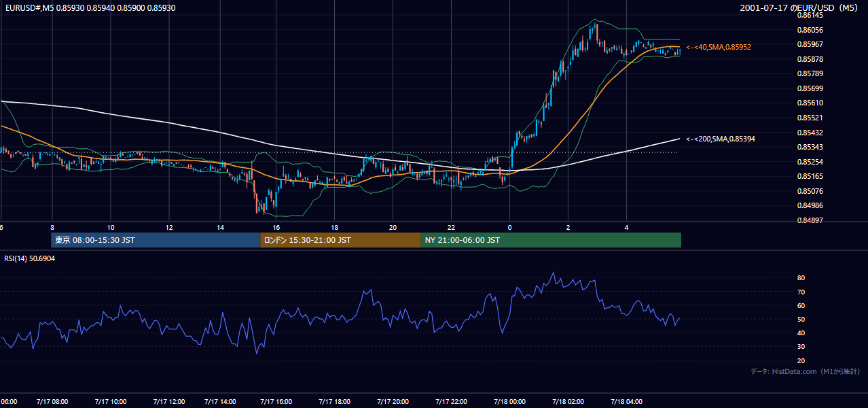Click the RSI 70 level label
This screenshot has width=868, height=408.
801,292
